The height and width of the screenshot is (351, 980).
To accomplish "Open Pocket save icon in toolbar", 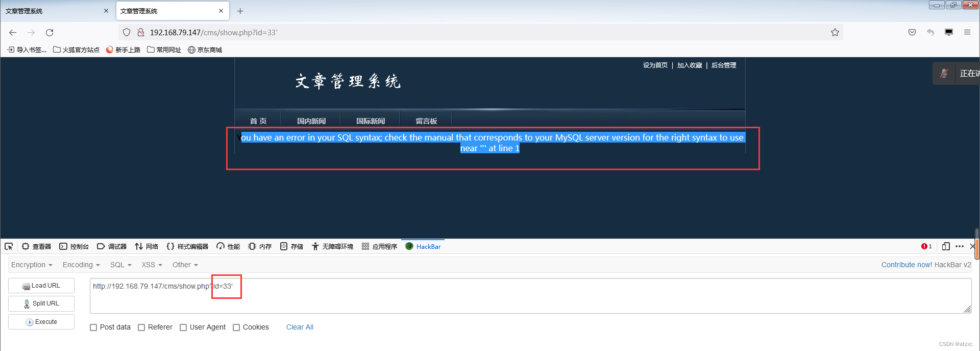I will point(912,32).
